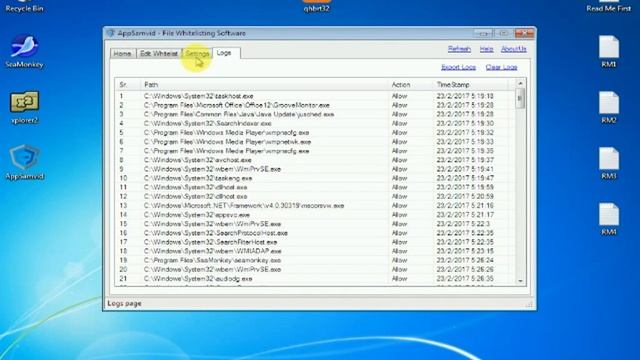Click the Refresh link
640x360 pixels.
[459, 49]
